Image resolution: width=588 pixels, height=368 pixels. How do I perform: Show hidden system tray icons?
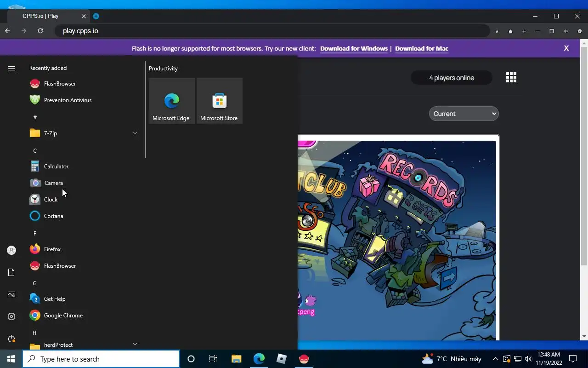point(495,359)
